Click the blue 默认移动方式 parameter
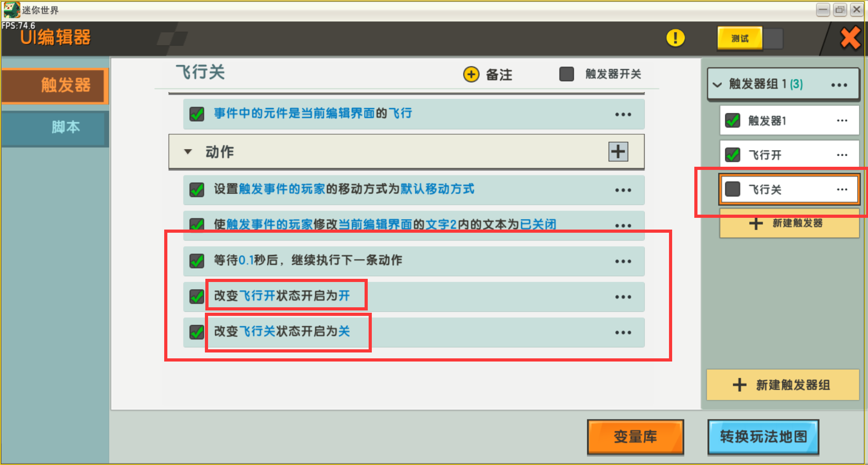 coord(437,189)
